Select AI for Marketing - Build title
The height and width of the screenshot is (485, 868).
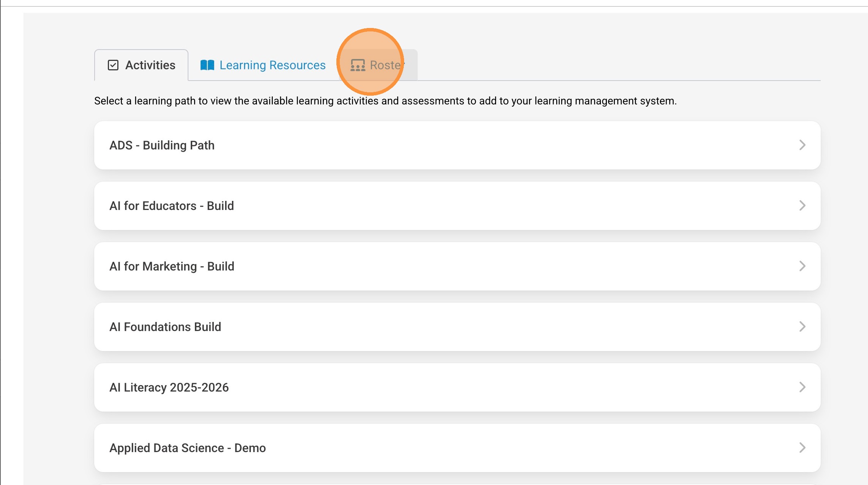pos(172,266)
